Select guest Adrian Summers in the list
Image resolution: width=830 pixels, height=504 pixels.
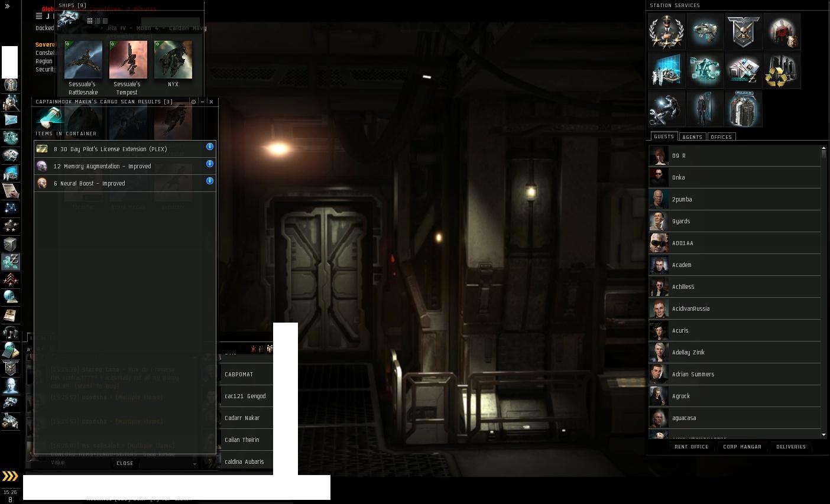(735, 374)
